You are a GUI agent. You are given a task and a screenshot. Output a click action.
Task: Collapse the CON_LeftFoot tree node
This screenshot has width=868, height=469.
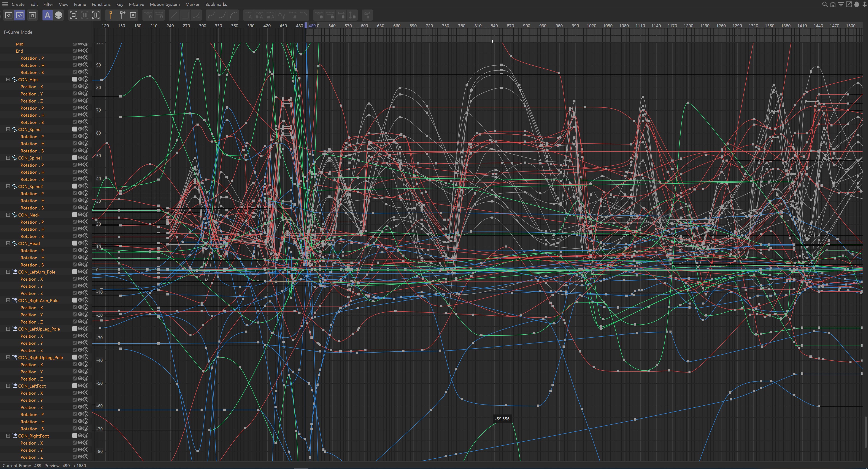pyautogui.click(x=8, y=386)
